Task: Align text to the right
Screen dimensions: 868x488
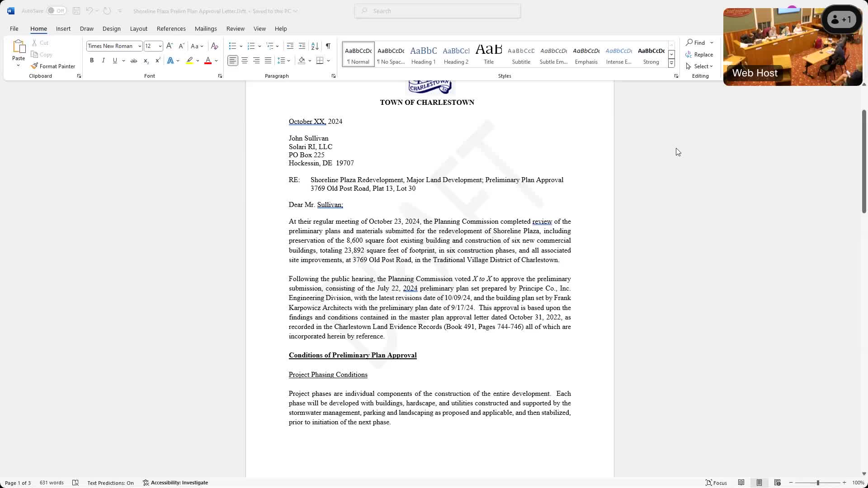Action: coord(256,61)
